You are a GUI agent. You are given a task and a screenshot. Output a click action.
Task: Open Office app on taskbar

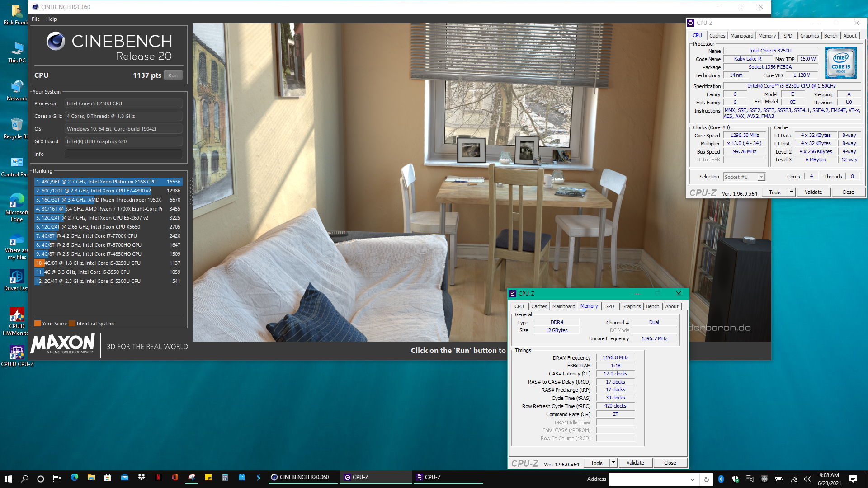click(175, 477)
